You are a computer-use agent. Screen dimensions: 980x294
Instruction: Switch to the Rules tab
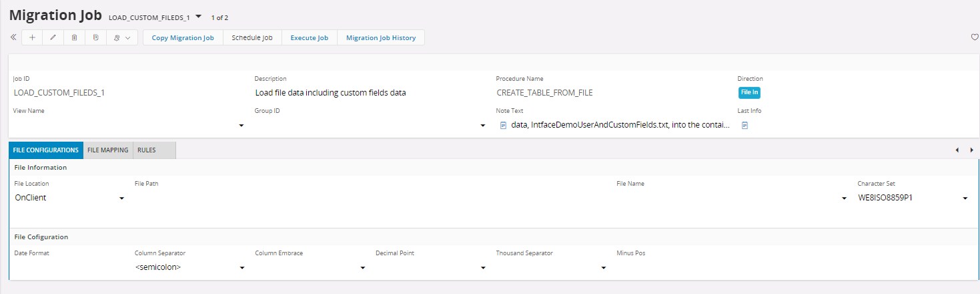[147, 150]
